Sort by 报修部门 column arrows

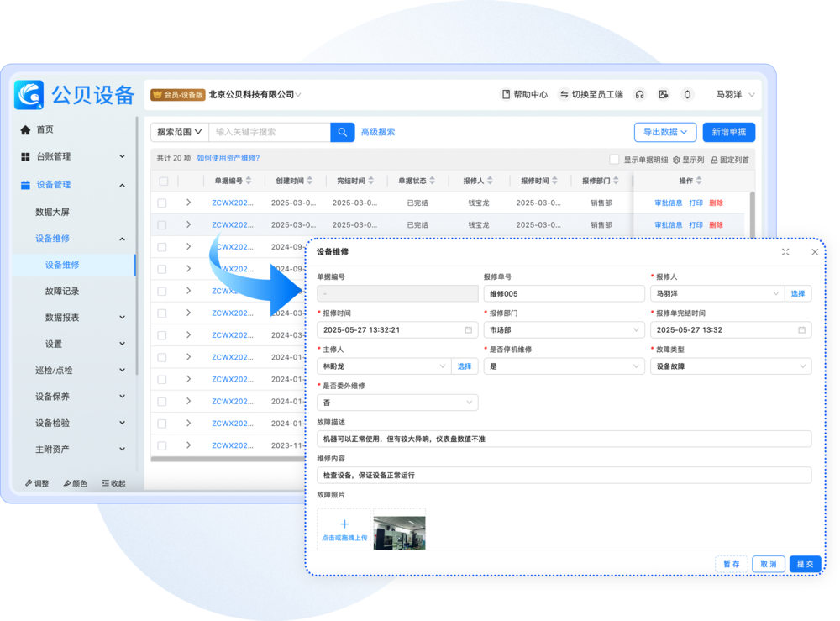pyautogui.click(x=616, y=181)
